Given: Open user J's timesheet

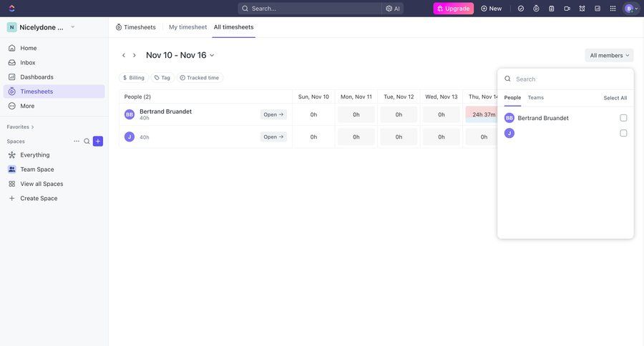Looking at the screenshot, I should [273, 137].
